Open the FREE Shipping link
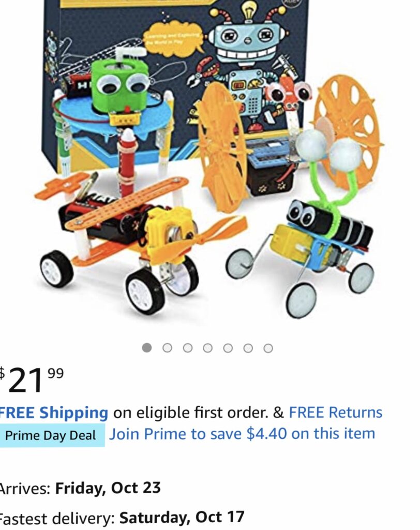The width and height of the screenshot is (420, 530). (53, 413)
